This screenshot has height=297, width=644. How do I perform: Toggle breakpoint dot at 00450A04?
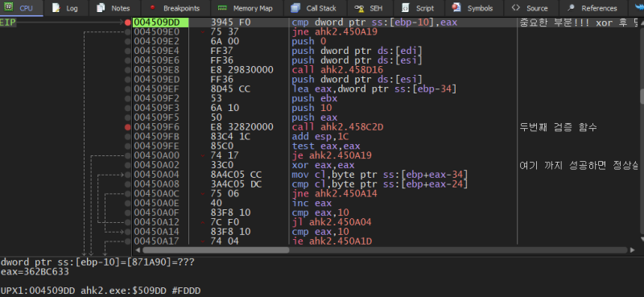pos(128,175)
